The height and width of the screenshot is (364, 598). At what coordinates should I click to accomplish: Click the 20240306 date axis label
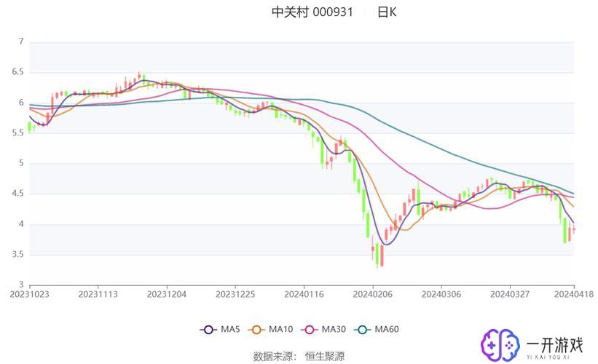click(441, 294)
